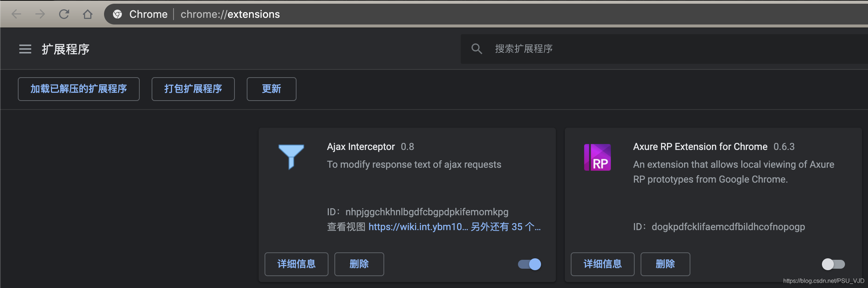The image size is (868, 288).
Task: Click the browser forward arrow
Action: coord(40,14)
